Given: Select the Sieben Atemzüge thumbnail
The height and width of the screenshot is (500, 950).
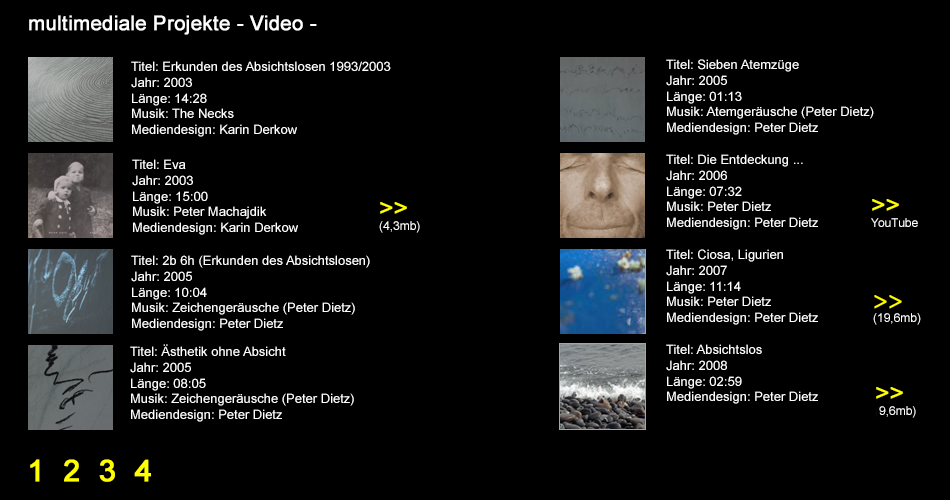Looking at the screenshot, I should click(602, 99).
